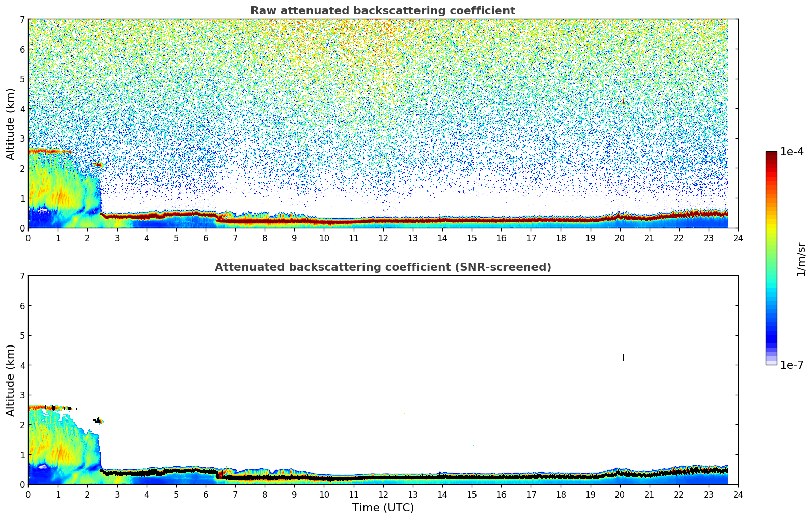Screen dimensions: 812x519
Task: Click the x-axis tick label '6' under the bottom plot
Action: (206, 494)
